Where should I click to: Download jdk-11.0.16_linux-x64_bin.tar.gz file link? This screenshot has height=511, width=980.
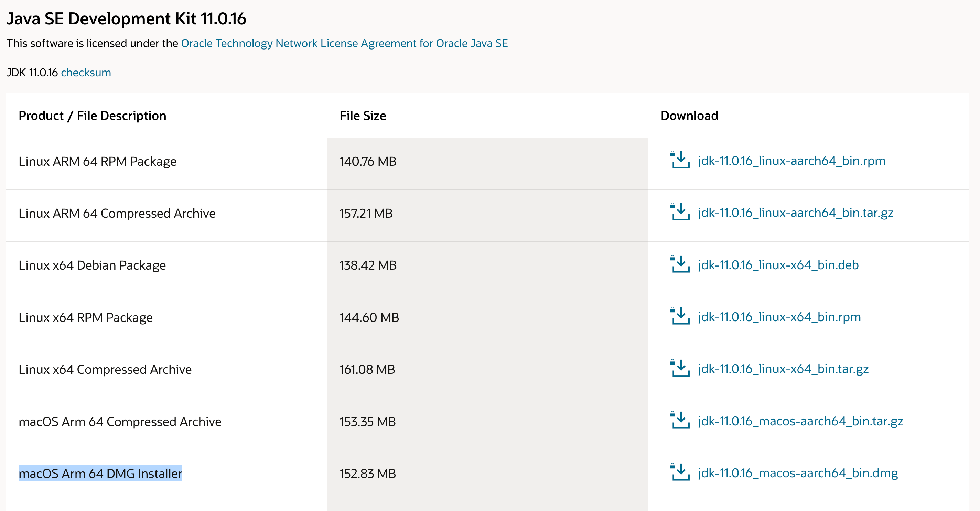(x=783, y=369)
